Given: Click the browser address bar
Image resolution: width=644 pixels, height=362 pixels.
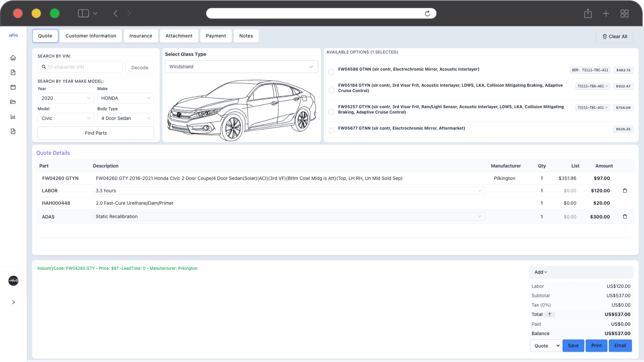Looking at the screenshot, I should (x=321, y=13).
